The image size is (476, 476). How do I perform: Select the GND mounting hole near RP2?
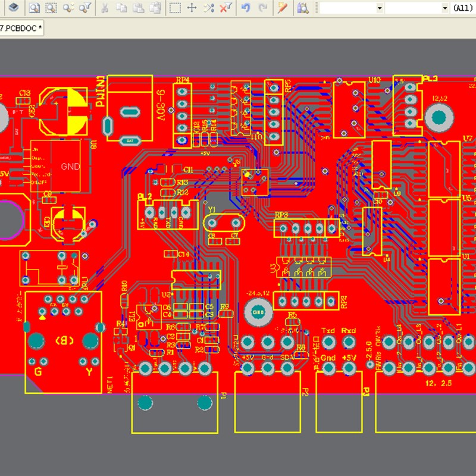[258, 312]
